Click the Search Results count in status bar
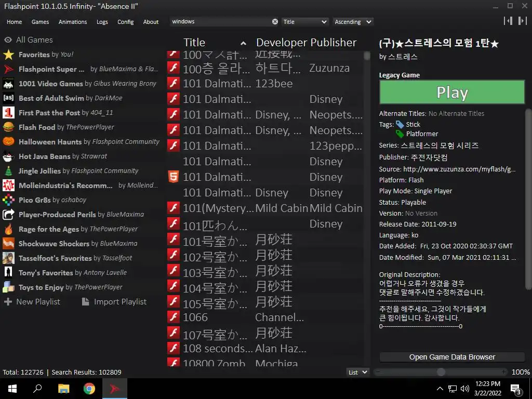532x399 pixels. [86, 372]
